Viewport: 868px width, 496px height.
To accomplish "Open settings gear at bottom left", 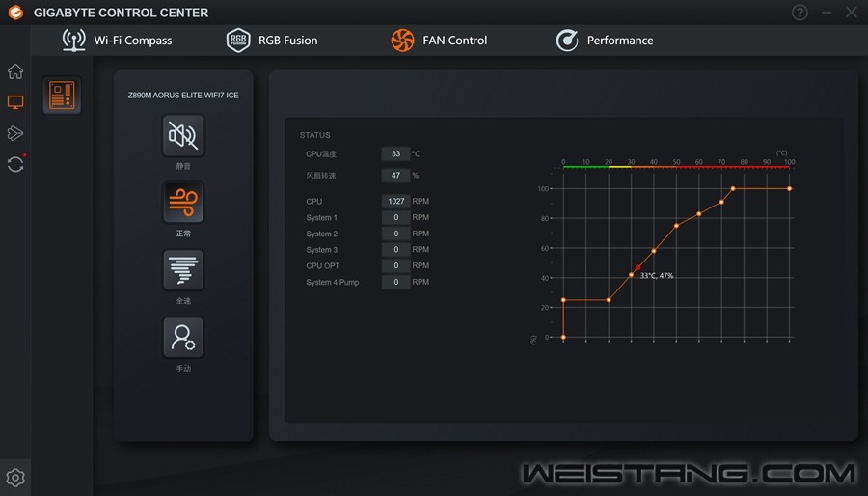I will (x=15, y=478).
